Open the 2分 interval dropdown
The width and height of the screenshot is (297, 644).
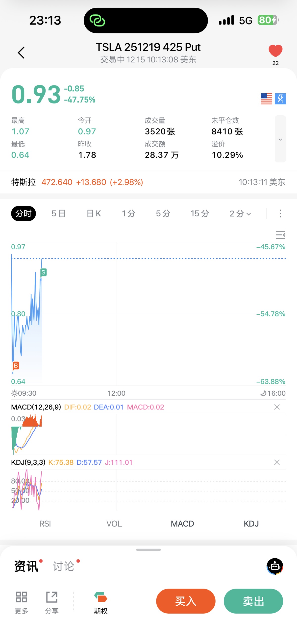click(240, 213)
